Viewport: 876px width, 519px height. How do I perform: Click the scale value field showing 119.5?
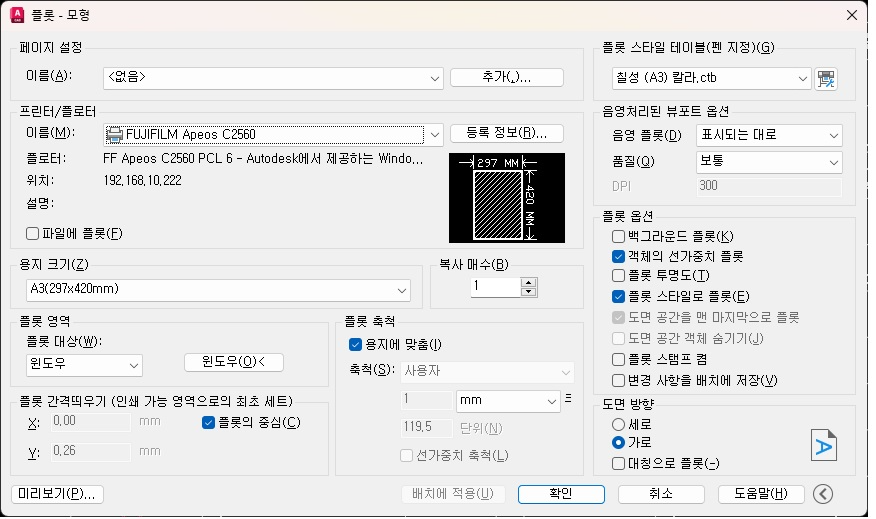(x=426, y=428)
